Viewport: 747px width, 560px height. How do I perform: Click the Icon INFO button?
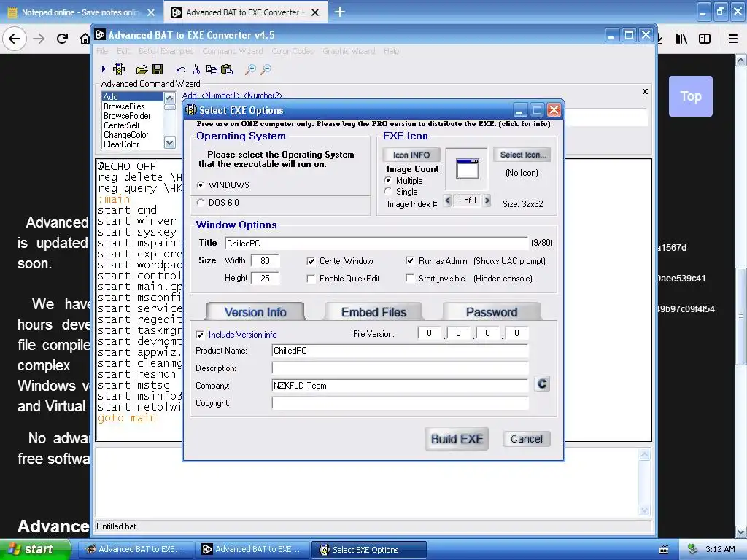pyautogui.click(x=411, y=155)
